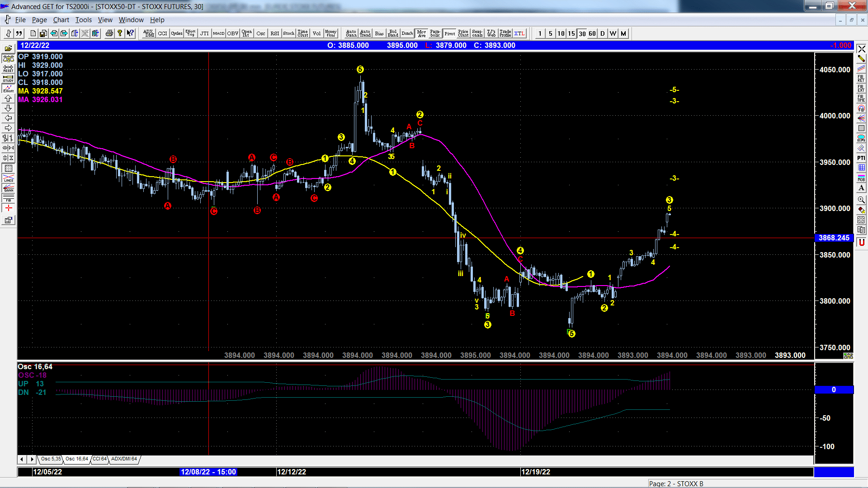Screen dimensions: 868x488
Task: Toggle the Seasonals study
Action: pyautogui.click(x=477, y=33)
